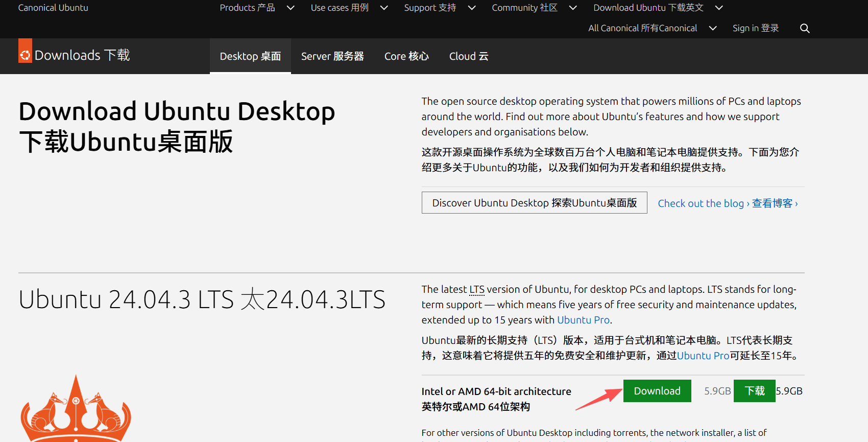868x442 pixels.
Task: Expand the All Canonical chevron
Action: pos(713,28)
